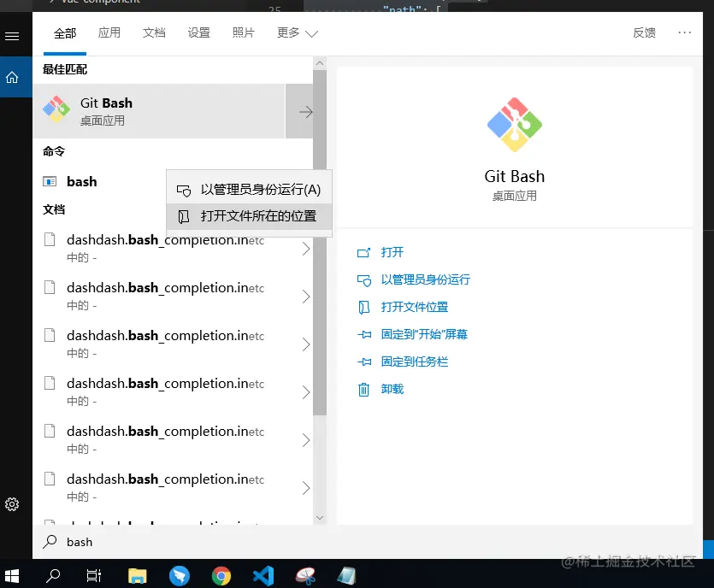Click the Home icon in left sidebar
Viewport: 714px width, 588px height.
coord(12,78)
